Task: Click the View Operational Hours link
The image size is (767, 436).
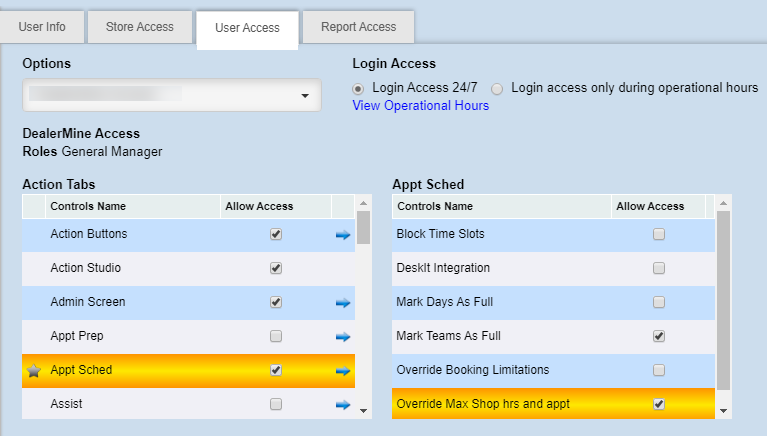Action: [x=420, y=106]
